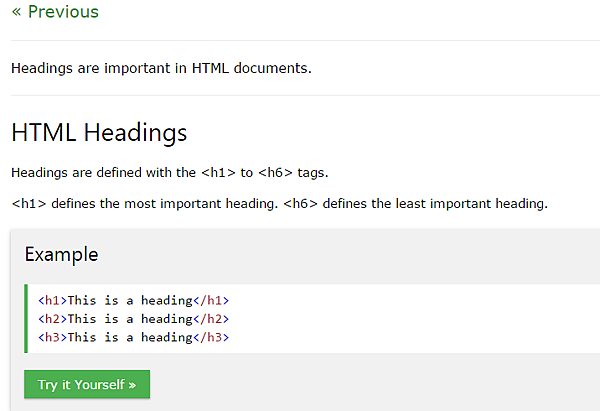Click the opening <h1> tag in code
The image size is (600, 411).
52,300
